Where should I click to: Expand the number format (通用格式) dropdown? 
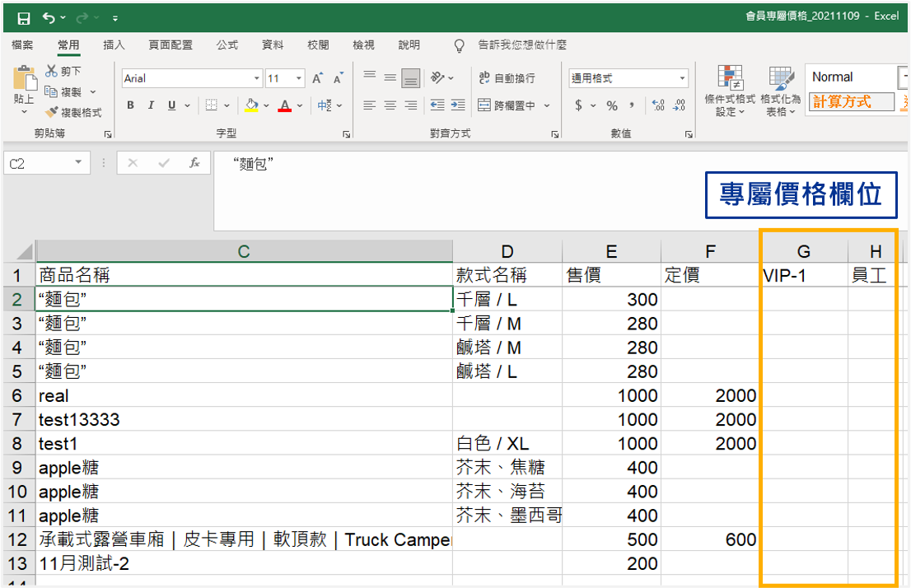[682, 79]
